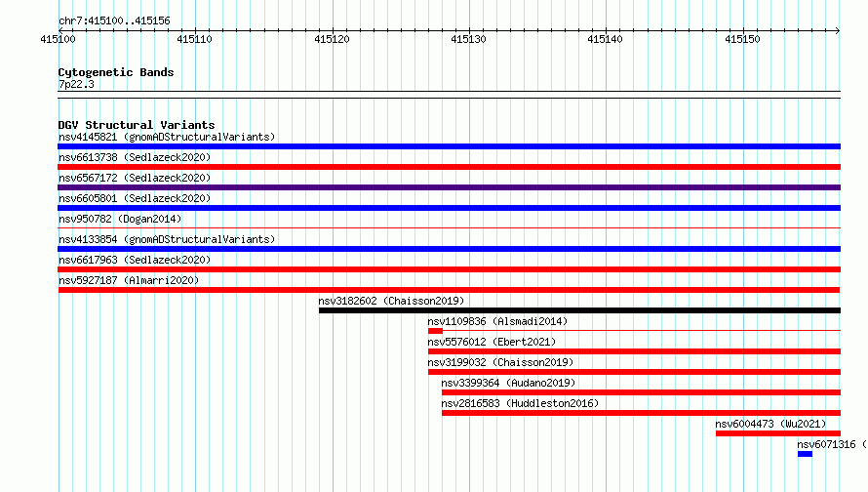
Task: Open nsv3182602 (Chaisson2019) label
Action: coord(391,301)
